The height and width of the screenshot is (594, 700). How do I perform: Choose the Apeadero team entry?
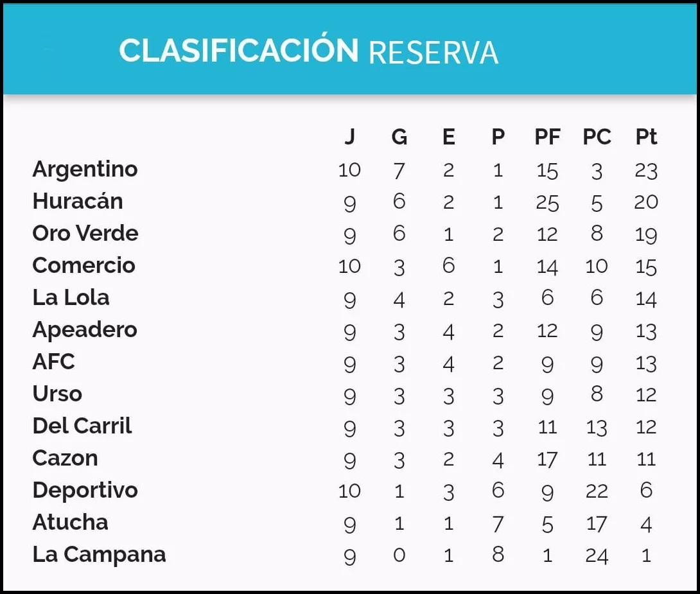pos(84,330)
